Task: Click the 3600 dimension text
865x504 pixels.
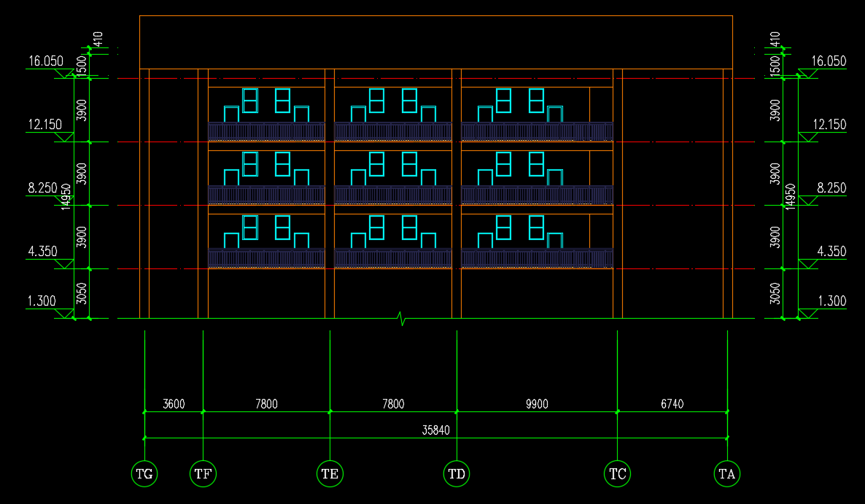Action: tap(174, 404)
